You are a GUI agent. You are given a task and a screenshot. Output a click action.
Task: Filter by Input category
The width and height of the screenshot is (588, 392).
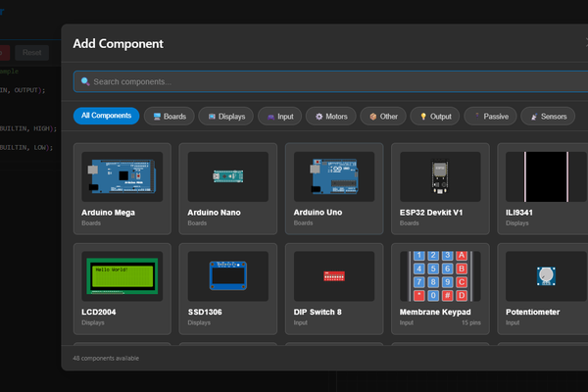[x=279, y=117]
